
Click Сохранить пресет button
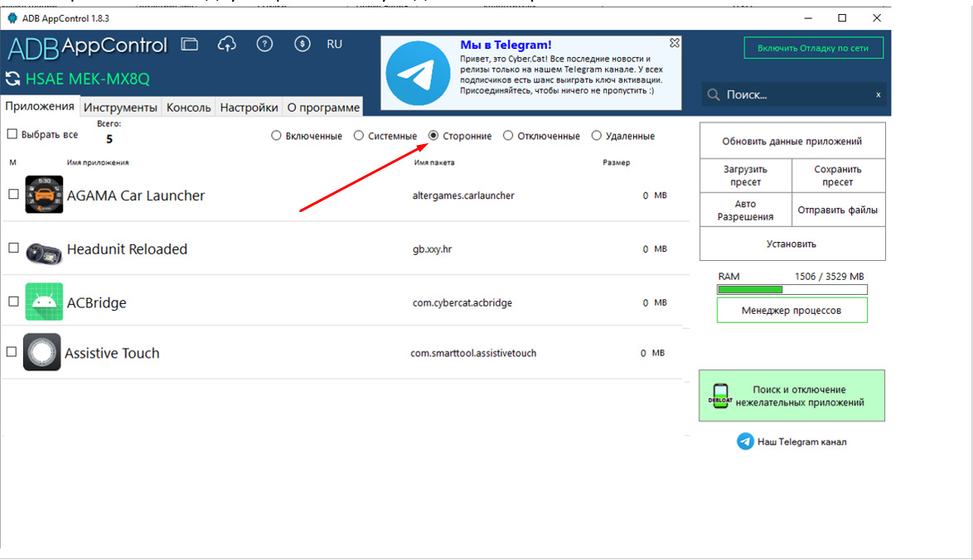point(838,176)
